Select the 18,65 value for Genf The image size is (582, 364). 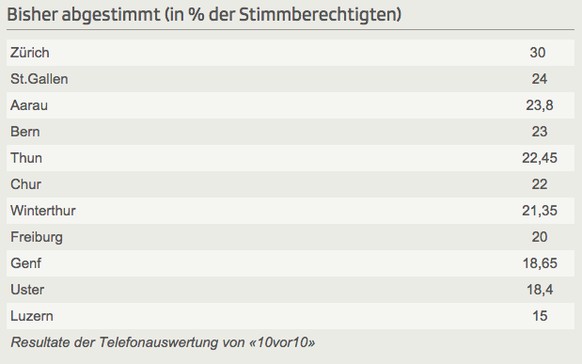[540, 264]
